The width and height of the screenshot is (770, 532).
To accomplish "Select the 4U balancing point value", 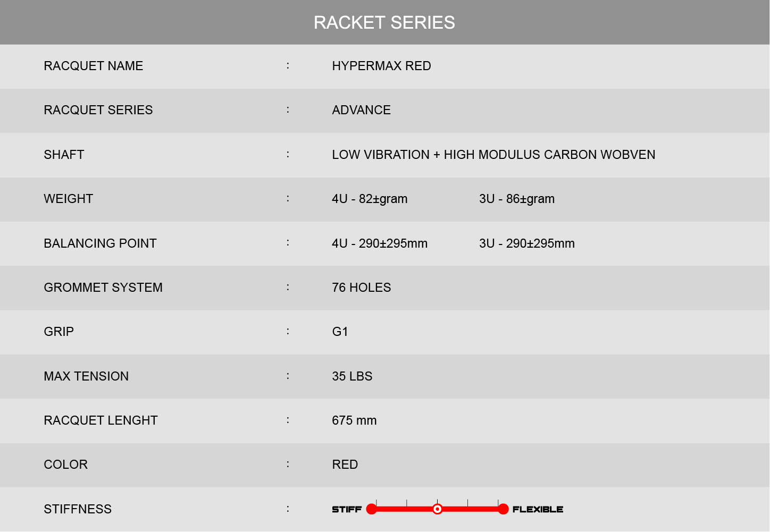I will pyautogui.click(x=380, y=243).
